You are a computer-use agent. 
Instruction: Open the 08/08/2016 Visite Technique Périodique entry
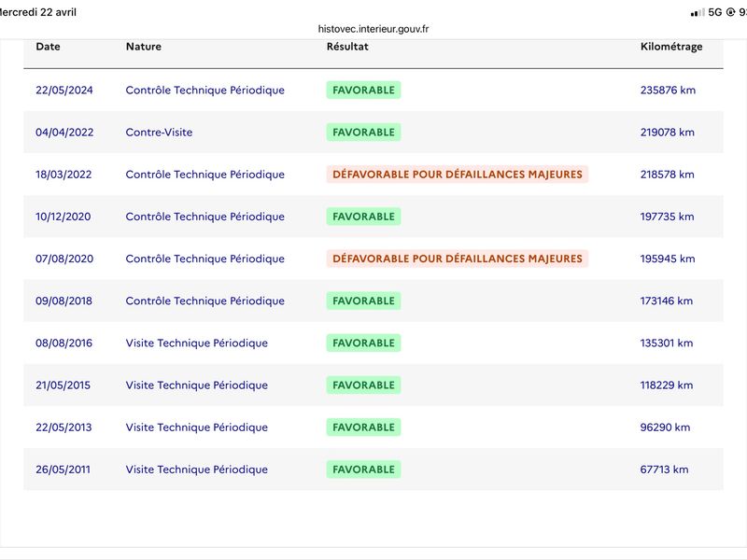pos(197,343)
